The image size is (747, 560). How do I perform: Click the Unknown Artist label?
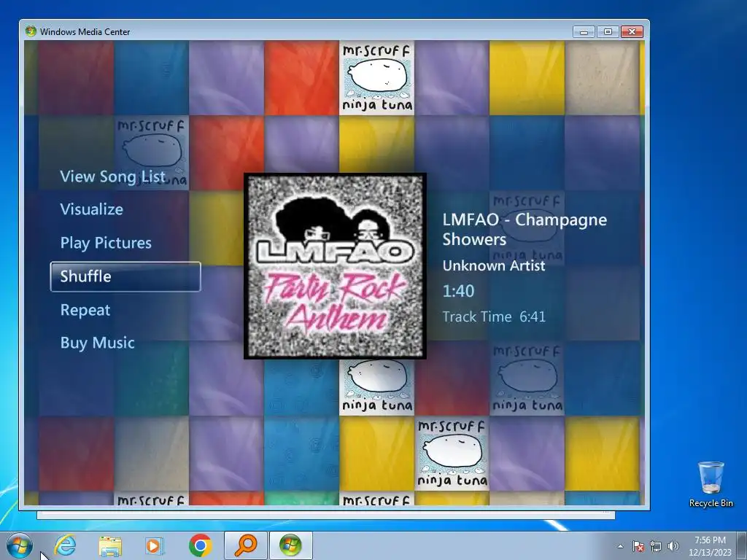pos(494,265)
